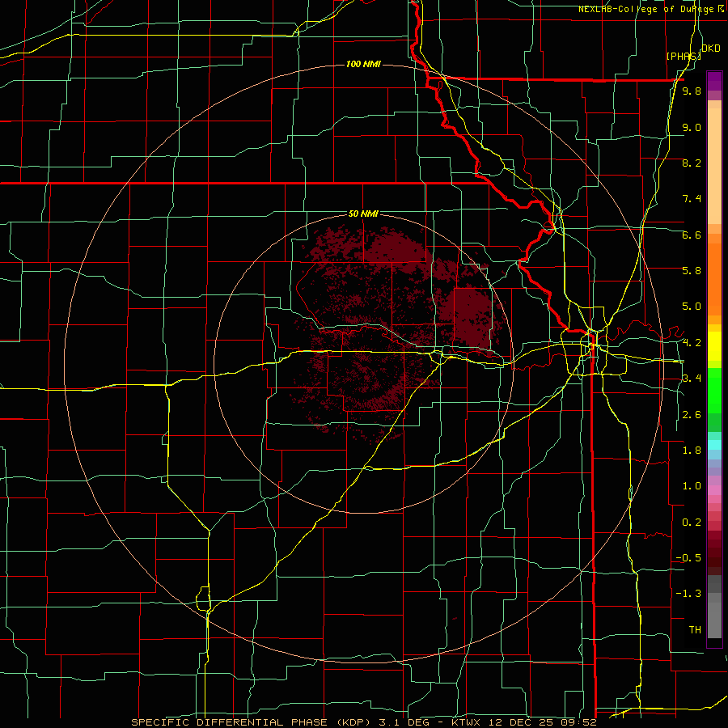Screen dimensions: 728x728
Task: Pick the cyan swatch on the colorbar
Action: (x=714, y=445)
